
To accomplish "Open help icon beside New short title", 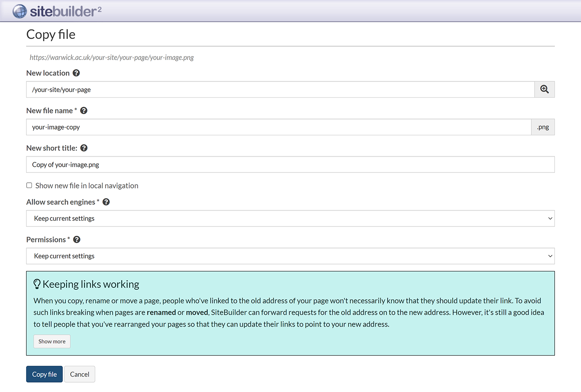I will [84, 148].
